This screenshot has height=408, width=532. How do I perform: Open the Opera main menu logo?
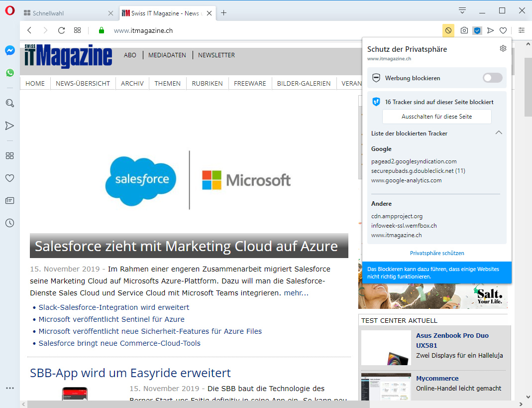10,11
